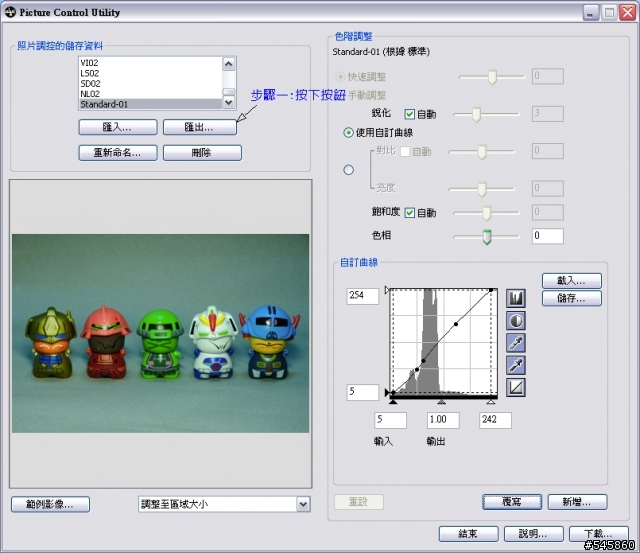This screenshot has width=640, height=553.
Task: Minimize the Picture Control Utility window
Action: (590, 13)
